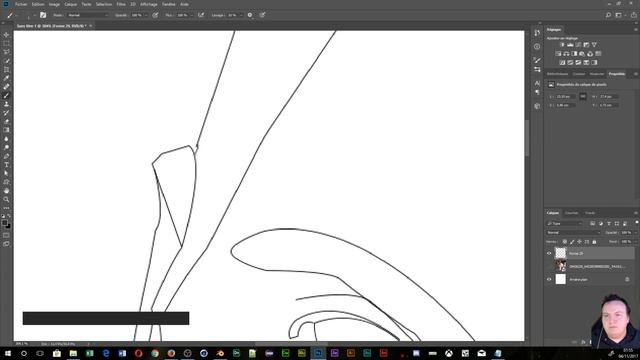Image resolution: width=640 pixels, height=360 pixels.
Task: Add a Hue/Saturation adjustment
Action: 558,53
